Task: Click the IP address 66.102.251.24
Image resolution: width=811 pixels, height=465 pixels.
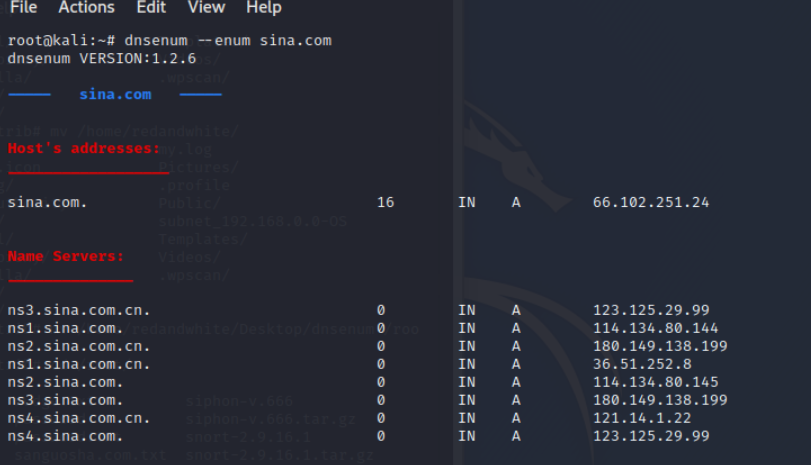Action: 651,202
